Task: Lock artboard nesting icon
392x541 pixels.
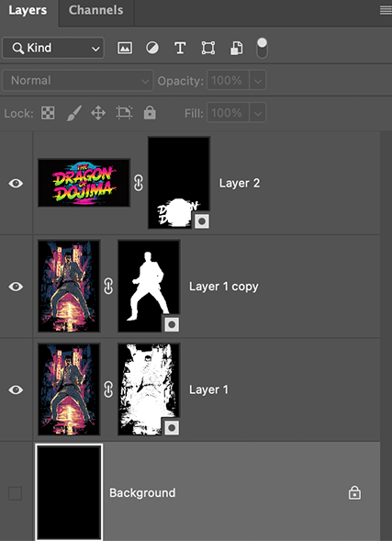Action: click(x=124, y=113)
